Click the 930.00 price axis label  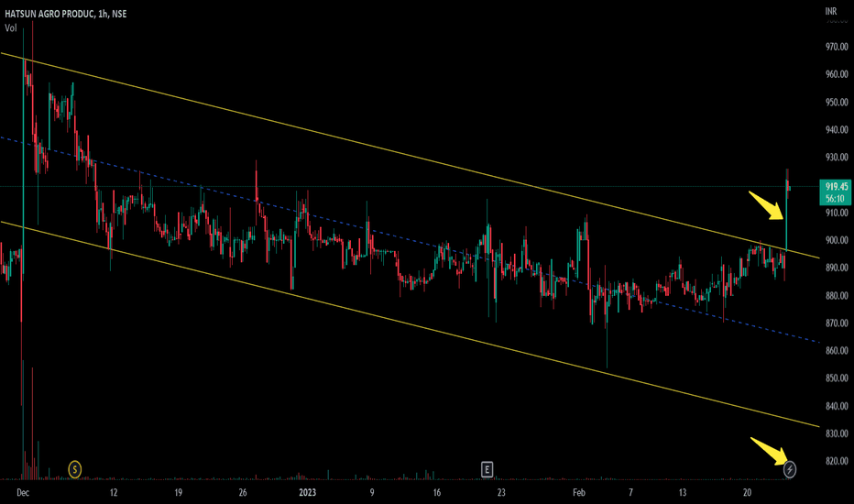pyautogui.click(x=837, y=157)
